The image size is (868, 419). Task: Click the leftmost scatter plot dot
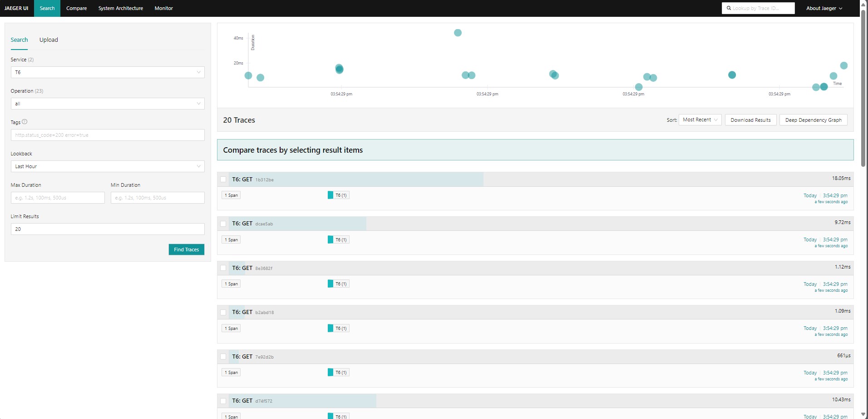pos(248,75)
